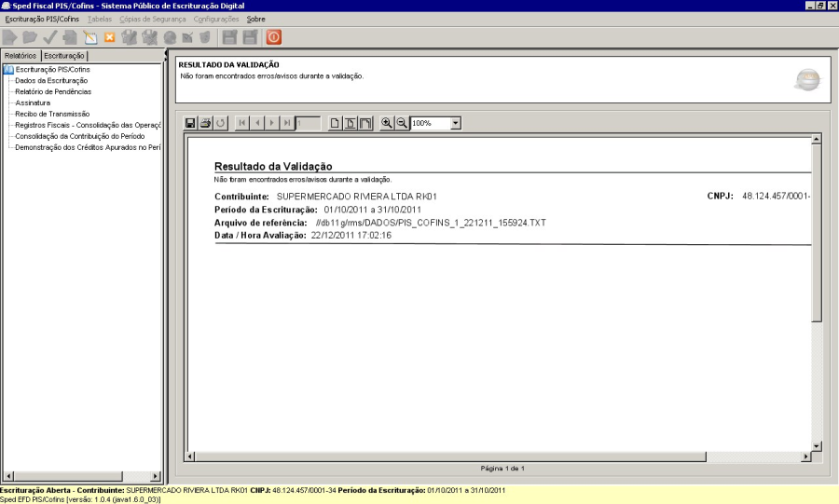Screen dimensions: 839x504
Task: Click the SUPERMERCADO RIVIERA LTDA RK01 contributor name in the report
Action: click(357, 197)
